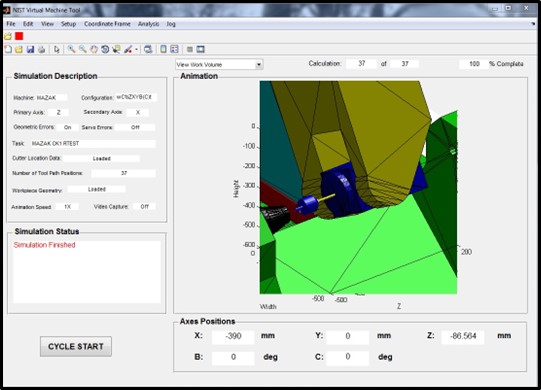Activate the Zoom Out magnifier tool
Image resolution: width=541 pixels, height=390 pixels.
[82, 49]
